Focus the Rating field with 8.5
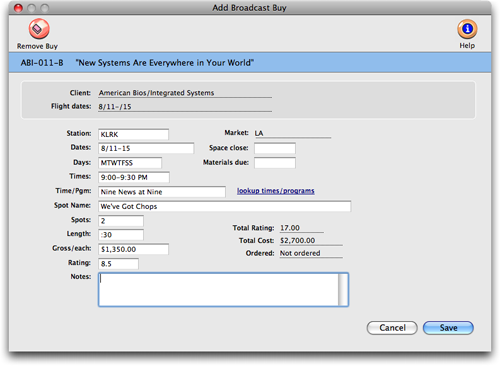Viewport: 500px width, 366px height. pos(118,264)
